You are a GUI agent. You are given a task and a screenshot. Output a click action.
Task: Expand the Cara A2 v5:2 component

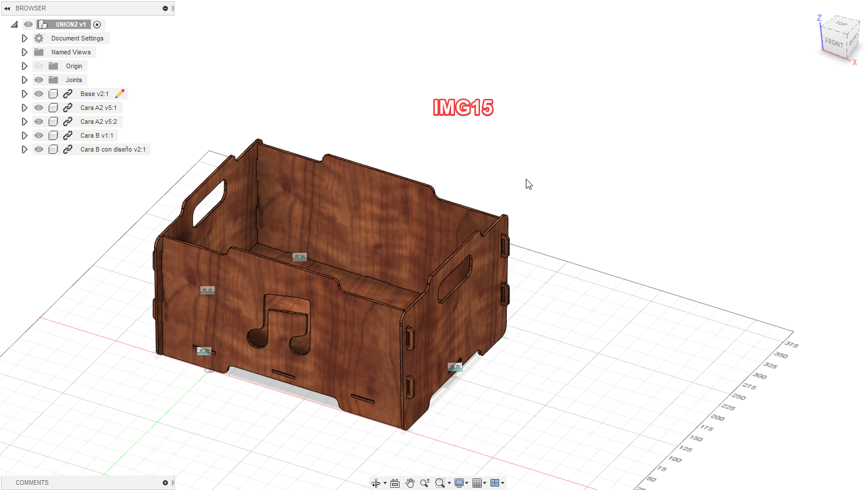24,121
